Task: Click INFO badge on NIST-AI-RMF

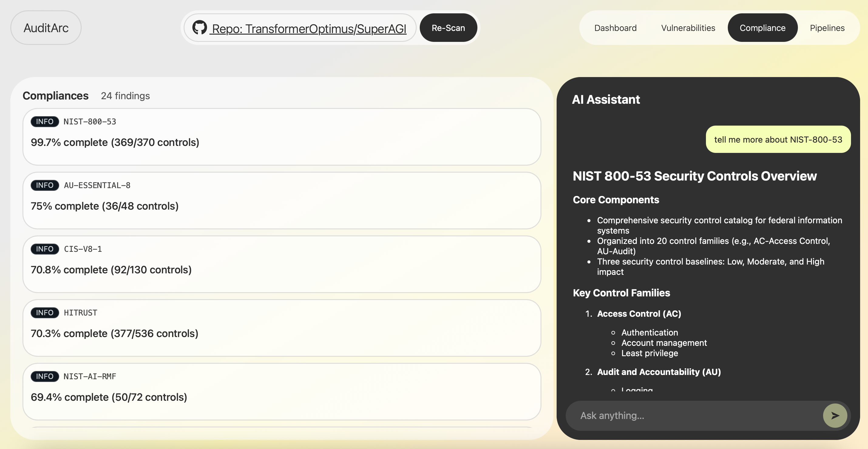Action: click(45, 376)
